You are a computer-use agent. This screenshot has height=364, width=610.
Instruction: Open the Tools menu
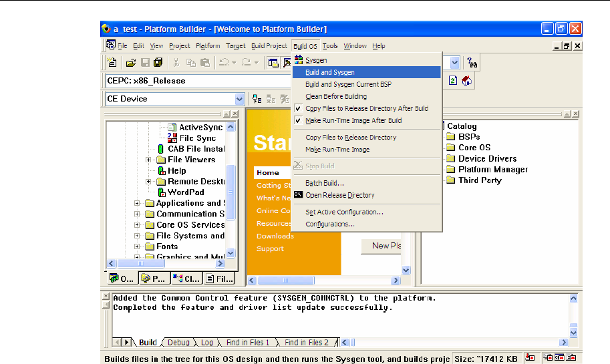(x=330, y=46)
